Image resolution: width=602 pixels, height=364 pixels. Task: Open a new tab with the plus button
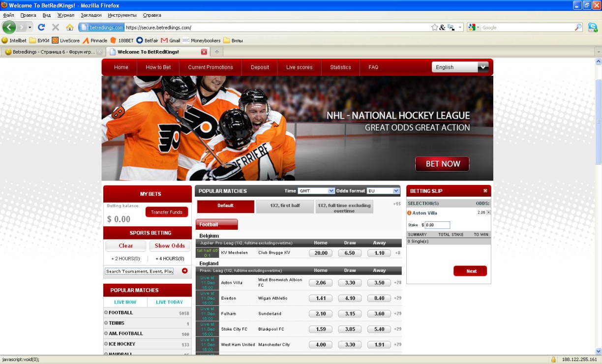click(x=217, y=52)
